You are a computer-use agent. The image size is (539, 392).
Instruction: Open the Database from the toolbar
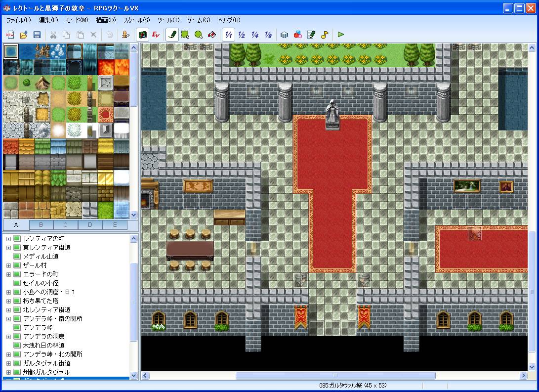[x=284, y=35]
